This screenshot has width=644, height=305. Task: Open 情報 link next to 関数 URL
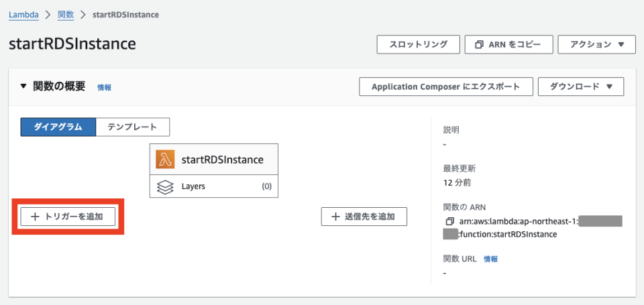click(x=491, y=259)
